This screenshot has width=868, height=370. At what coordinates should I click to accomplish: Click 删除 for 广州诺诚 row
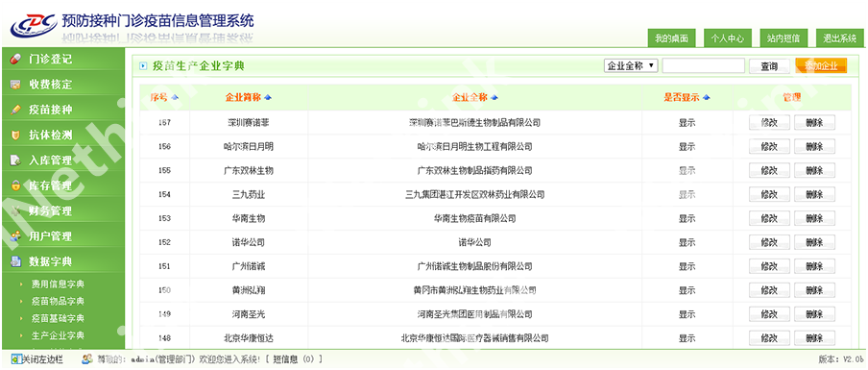coord(814,266)
